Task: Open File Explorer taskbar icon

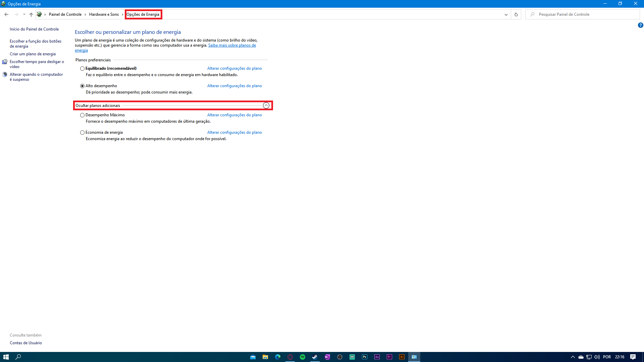Action: (265, 357)
